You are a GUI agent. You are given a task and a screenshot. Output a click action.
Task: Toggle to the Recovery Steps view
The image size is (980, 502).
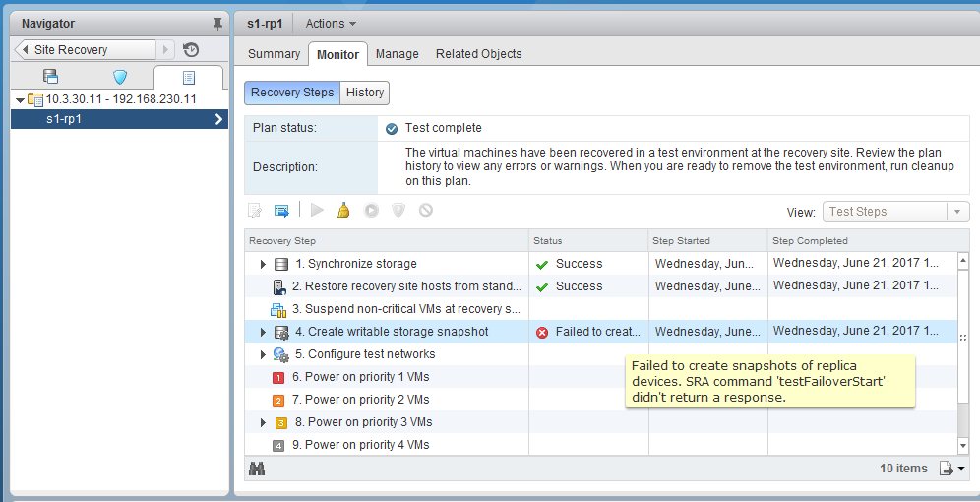point(292,93)
